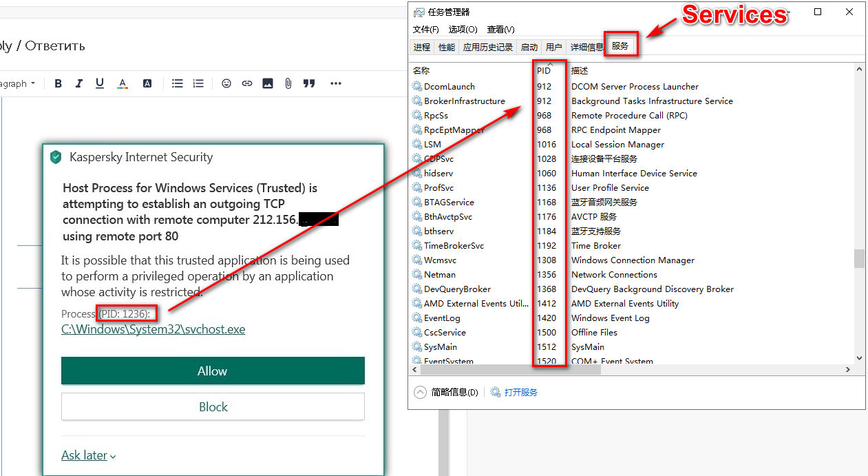The image size is (868, 476).
Task: Open emoji picker in editor toolbar
Action: pos(226,83)
